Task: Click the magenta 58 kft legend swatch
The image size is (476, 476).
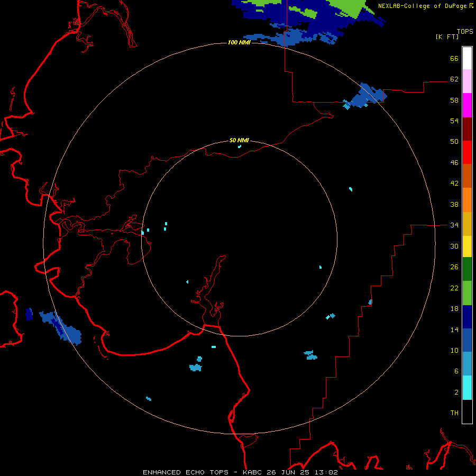Action: [467, 105]
